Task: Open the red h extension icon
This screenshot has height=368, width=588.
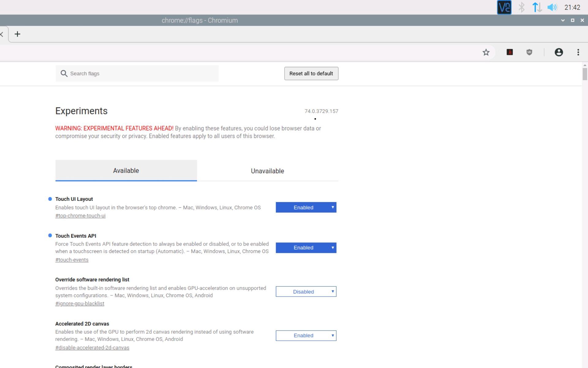Action: click(x=510, y=52)
